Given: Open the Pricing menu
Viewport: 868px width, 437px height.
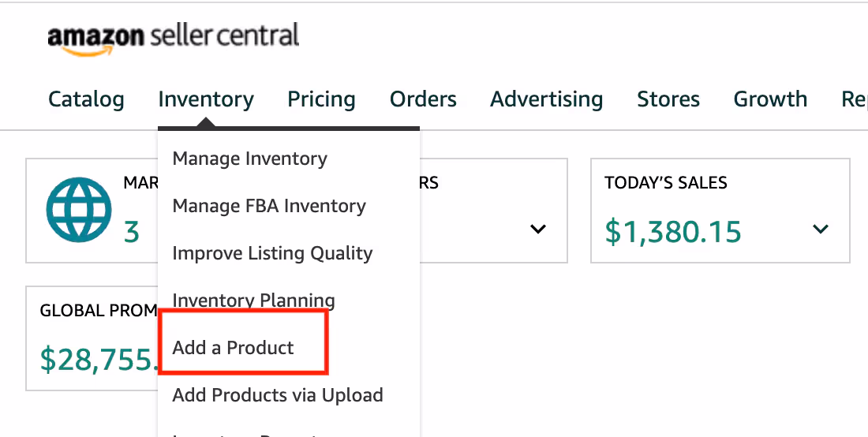Looking at the screenshot, I should (x=322, y=99).
